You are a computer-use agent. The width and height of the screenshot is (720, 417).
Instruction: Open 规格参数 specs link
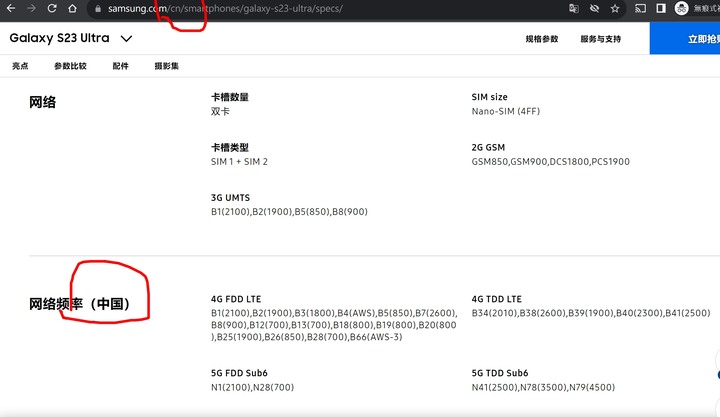point(542,39)
